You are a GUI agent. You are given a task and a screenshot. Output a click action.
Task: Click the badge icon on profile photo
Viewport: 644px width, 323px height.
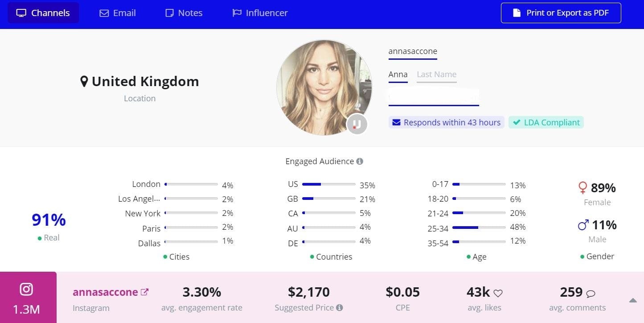pyautogui.click(x=357, y=124)
